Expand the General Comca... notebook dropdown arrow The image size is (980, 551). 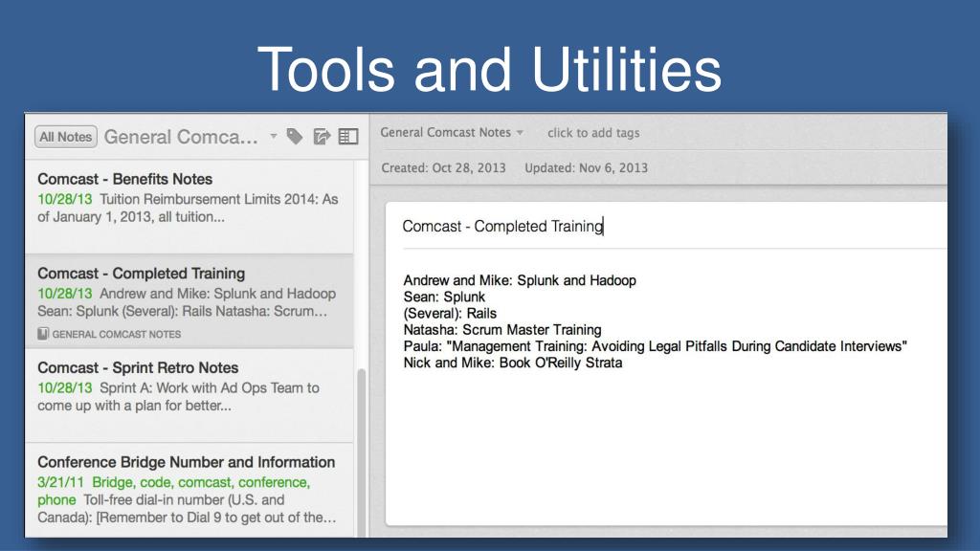point(273,136)
